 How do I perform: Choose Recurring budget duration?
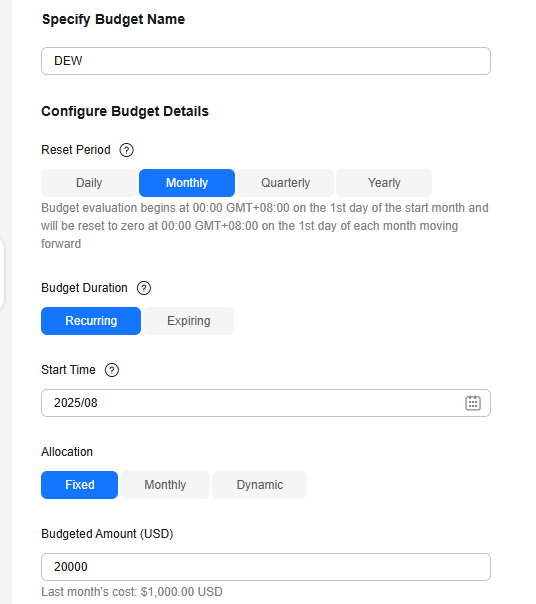click(x=91, y=321)
